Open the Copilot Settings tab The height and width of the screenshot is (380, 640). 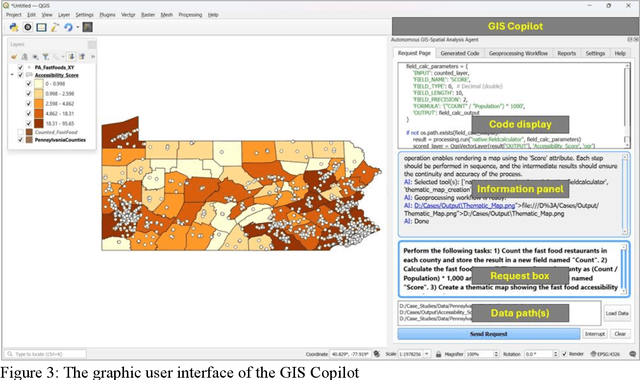(x=595, y=53)
